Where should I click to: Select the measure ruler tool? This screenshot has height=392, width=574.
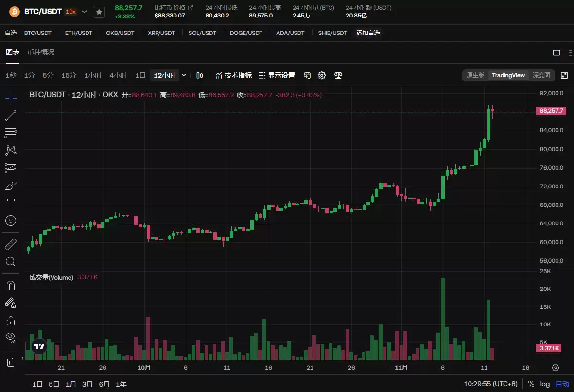[x=11, y=244]
